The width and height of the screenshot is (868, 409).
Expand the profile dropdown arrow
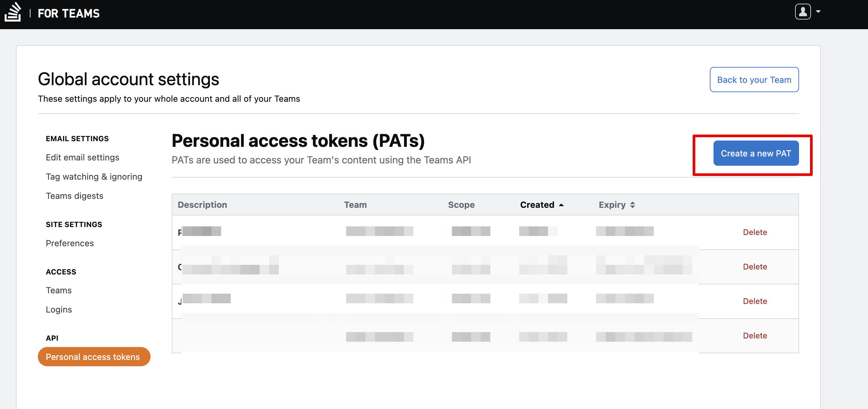pos(818,12)
